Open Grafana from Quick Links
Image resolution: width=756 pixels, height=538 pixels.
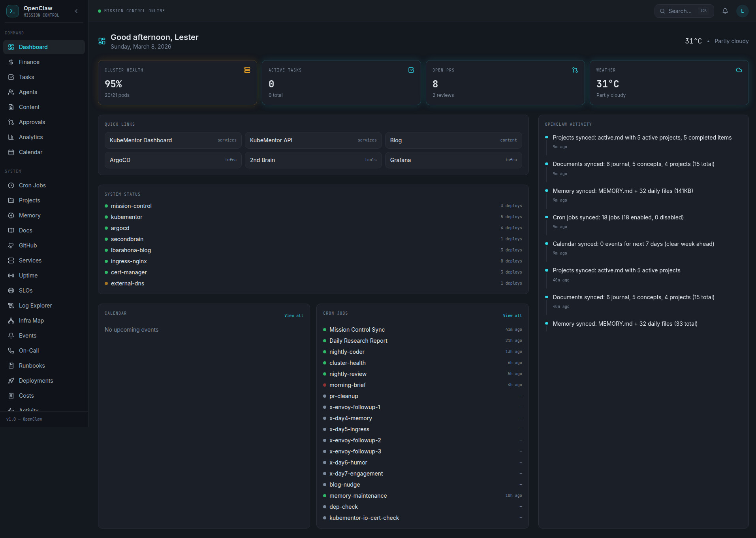(x=453, y=160)
